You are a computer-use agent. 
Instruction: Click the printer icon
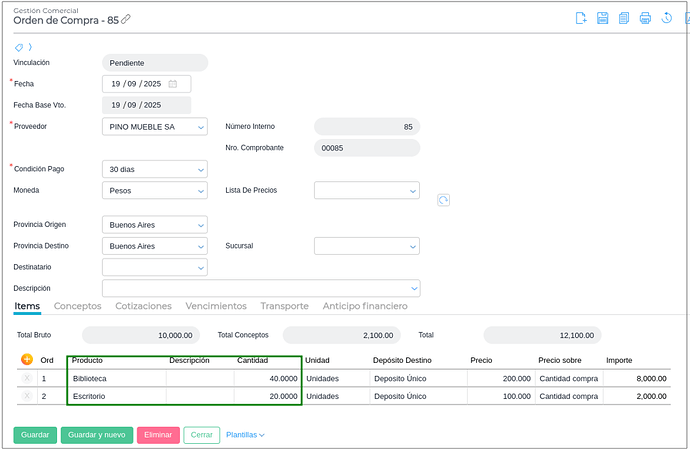(x=645, y=18)
